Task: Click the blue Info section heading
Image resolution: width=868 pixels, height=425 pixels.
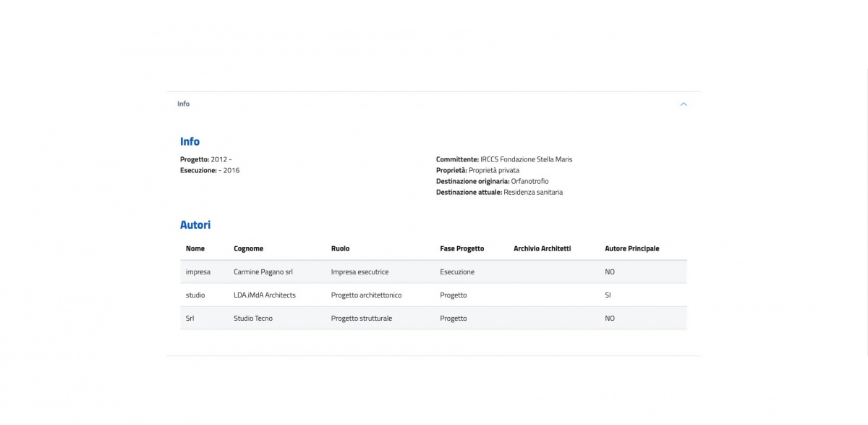Action: coord(190,141)
